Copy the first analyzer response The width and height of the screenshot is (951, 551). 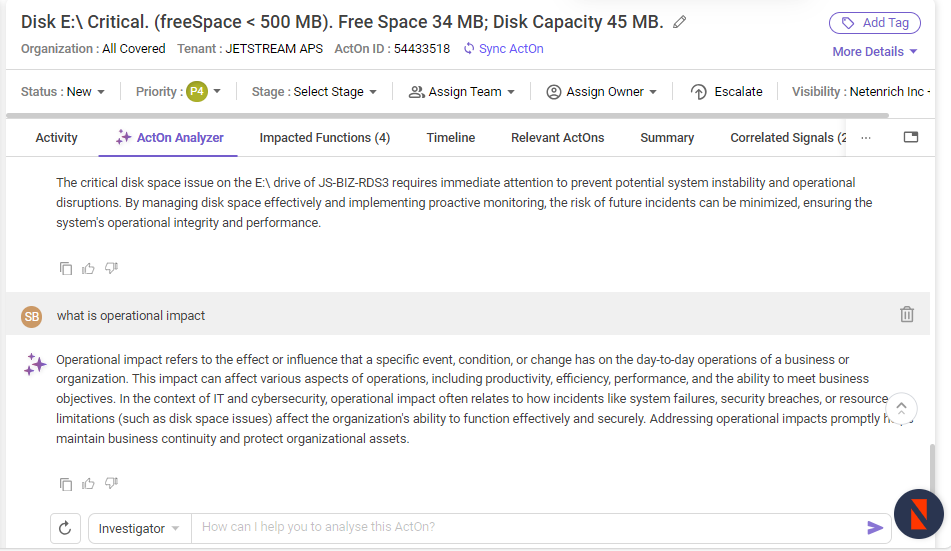coord(66,268)
